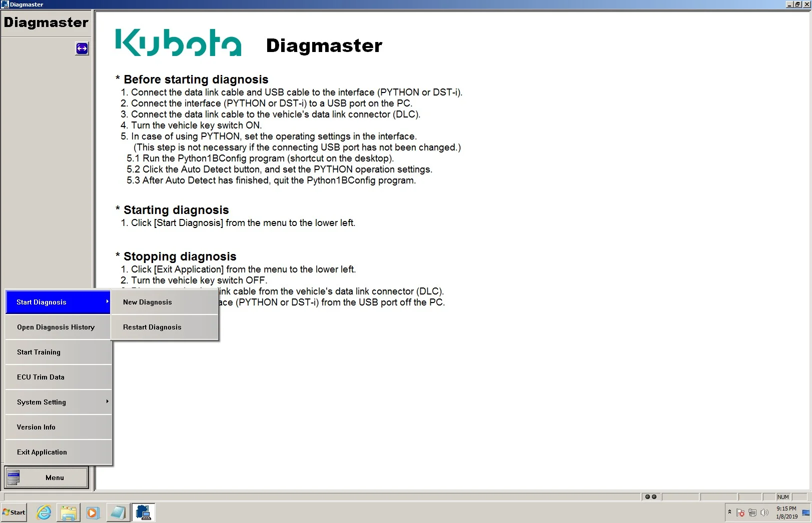The width and height of the screenshot is (812, 523).
Task: Click the Diagmaster heading in the left sidebar
Action: tap(46, 22)
